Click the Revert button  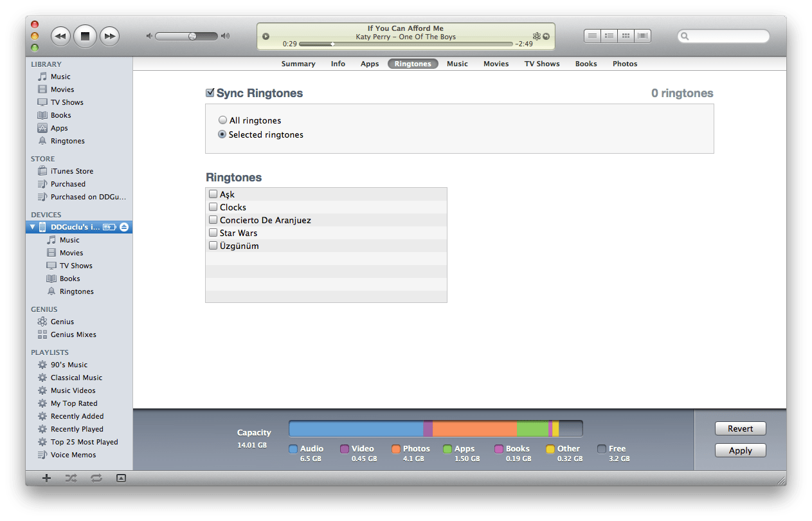pyautogui.click(x=741, y=428)
